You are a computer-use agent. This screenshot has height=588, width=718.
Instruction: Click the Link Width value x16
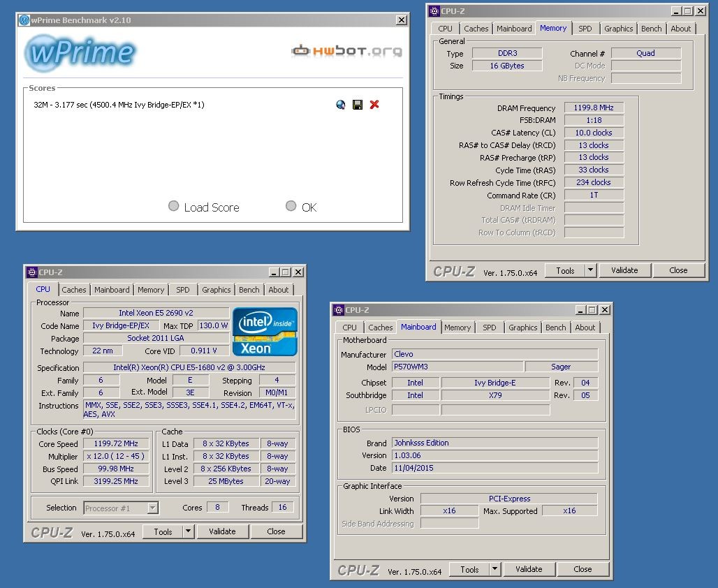[x=449, y=510]
